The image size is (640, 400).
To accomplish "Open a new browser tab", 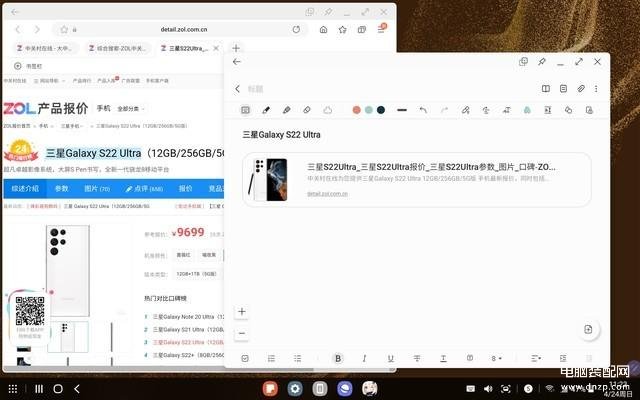I will click(236, 48).
